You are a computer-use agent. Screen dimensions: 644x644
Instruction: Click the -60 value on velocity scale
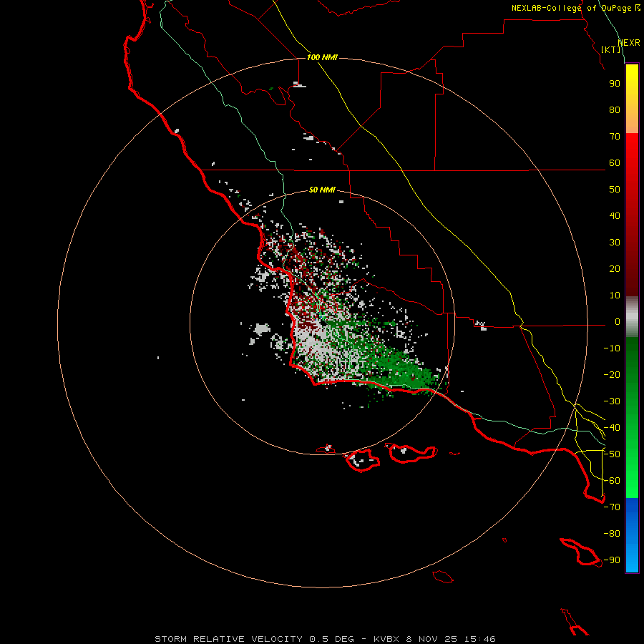[612, 481]
